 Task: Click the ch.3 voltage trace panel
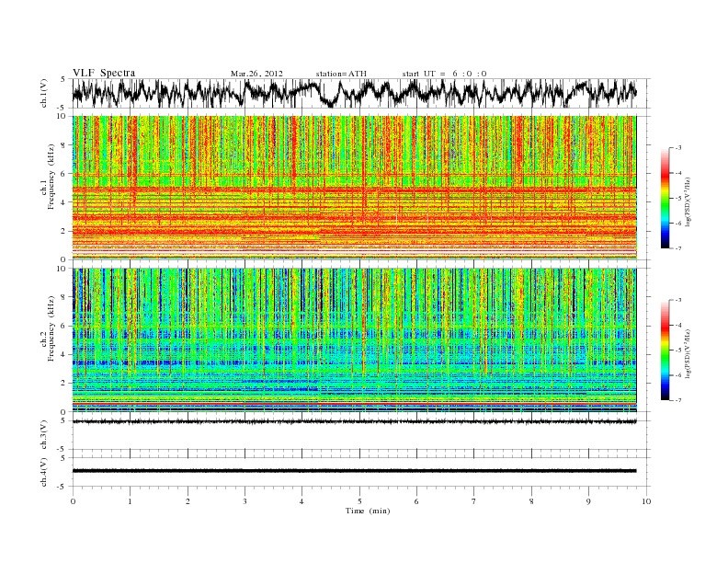[361, 435]
